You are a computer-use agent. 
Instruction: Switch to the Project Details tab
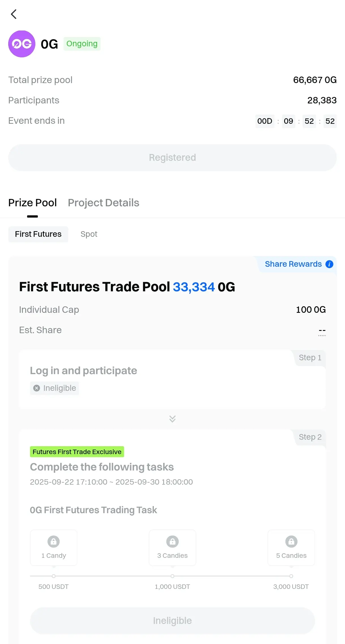[x=103, y=203]
